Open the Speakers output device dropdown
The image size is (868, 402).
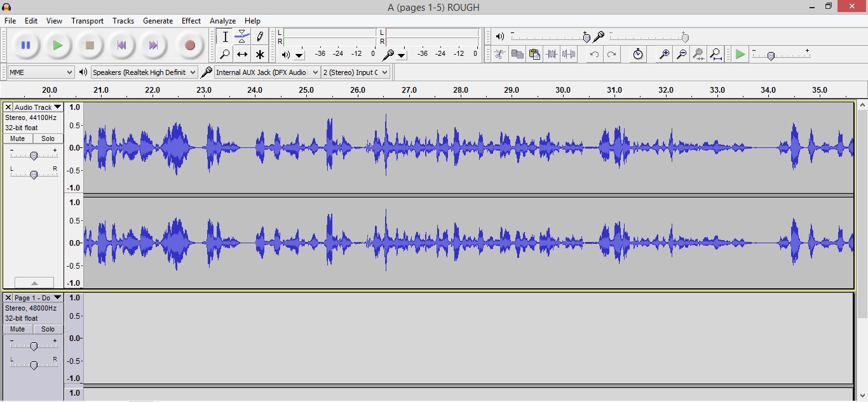pyautogui.click(x=144, y=72)
